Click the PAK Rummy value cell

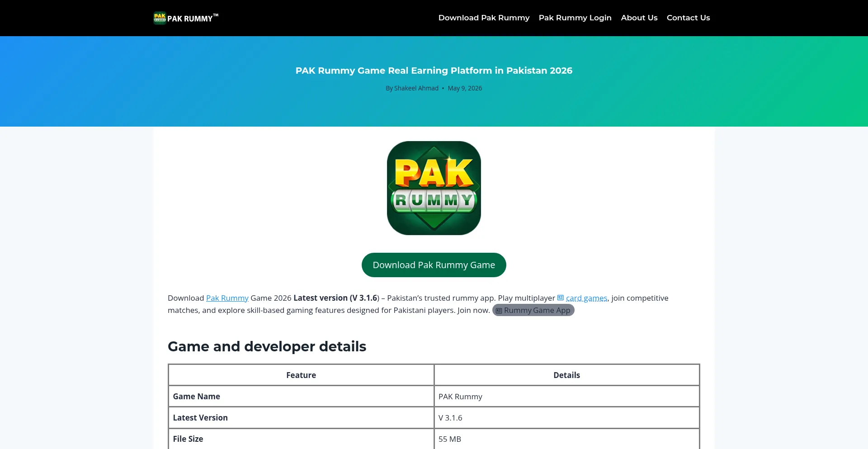(567, 396)
